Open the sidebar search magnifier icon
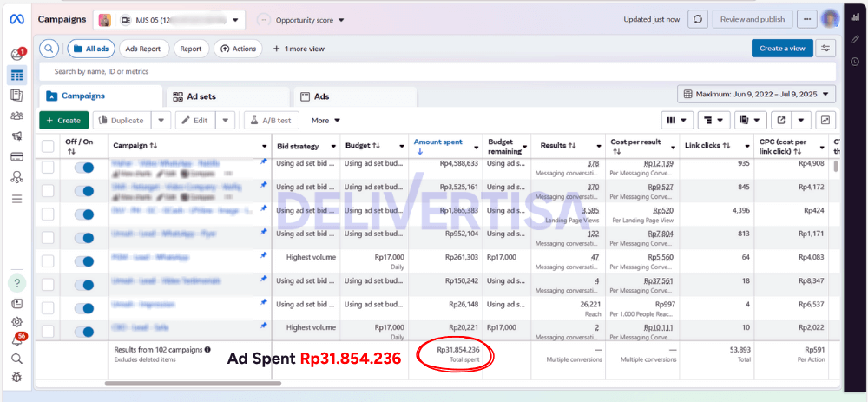The height and width of the screenshot is (402, 868). click(16, 359)
